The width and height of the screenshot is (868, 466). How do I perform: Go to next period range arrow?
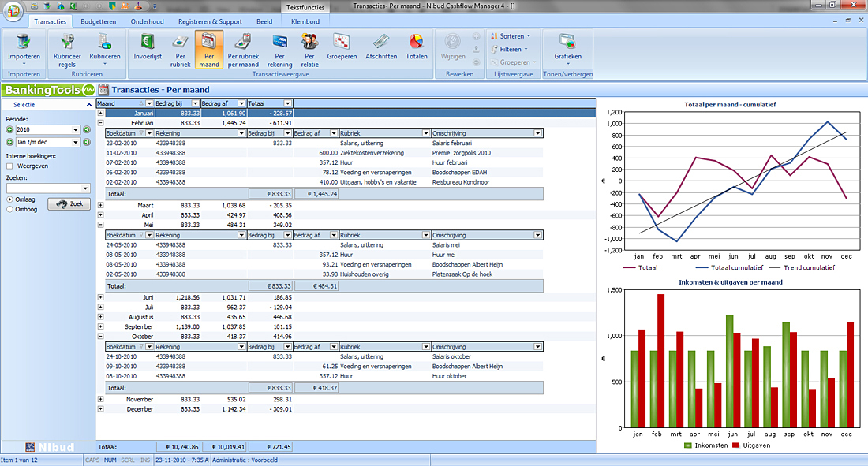pos(86,142)
